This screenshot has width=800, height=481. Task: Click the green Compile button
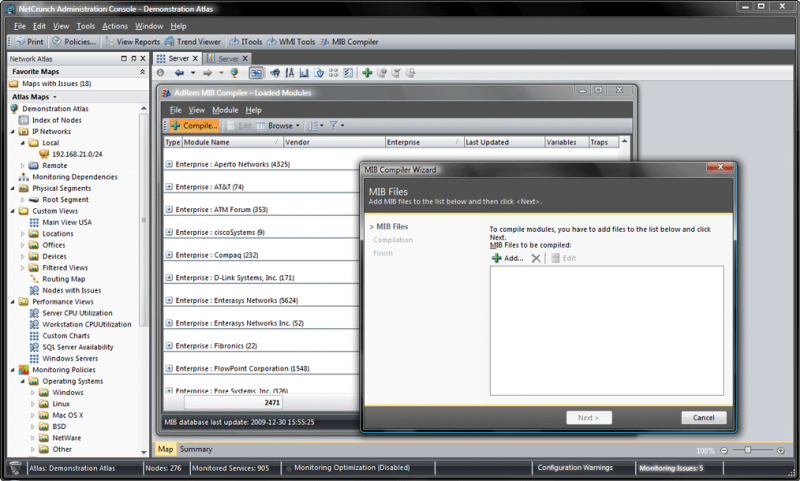point(194,125)
